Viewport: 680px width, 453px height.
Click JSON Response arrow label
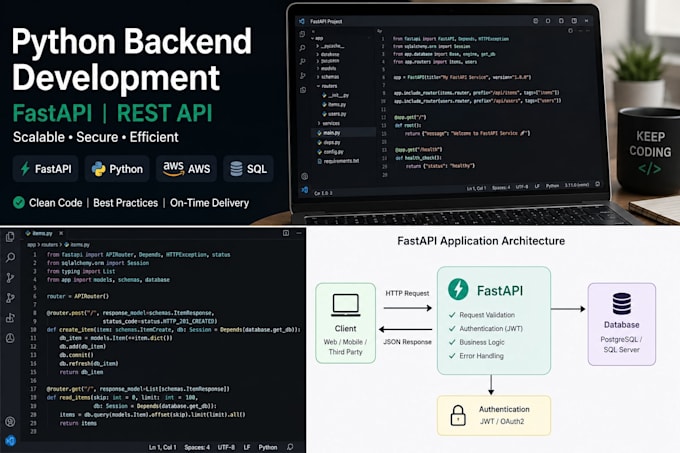point(407,342)
